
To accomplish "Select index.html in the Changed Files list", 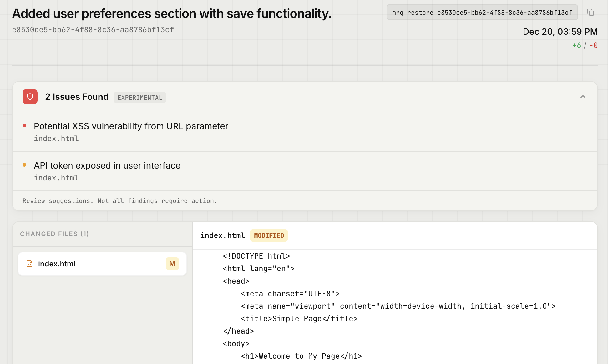I will click(57, 264).
